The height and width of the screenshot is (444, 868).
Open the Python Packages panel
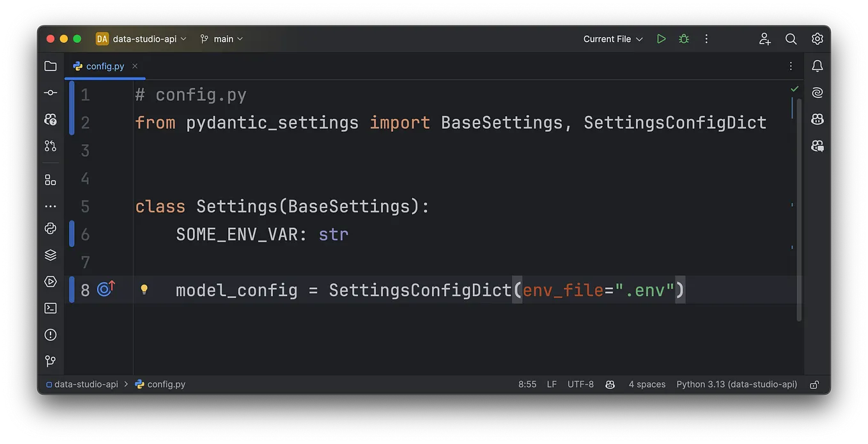point(50,228)
